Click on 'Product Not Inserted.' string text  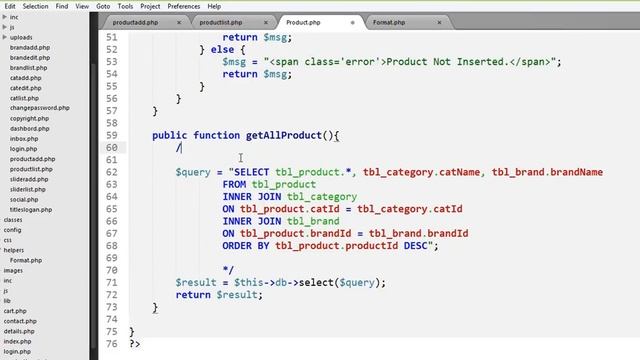[x=447, y=62]
